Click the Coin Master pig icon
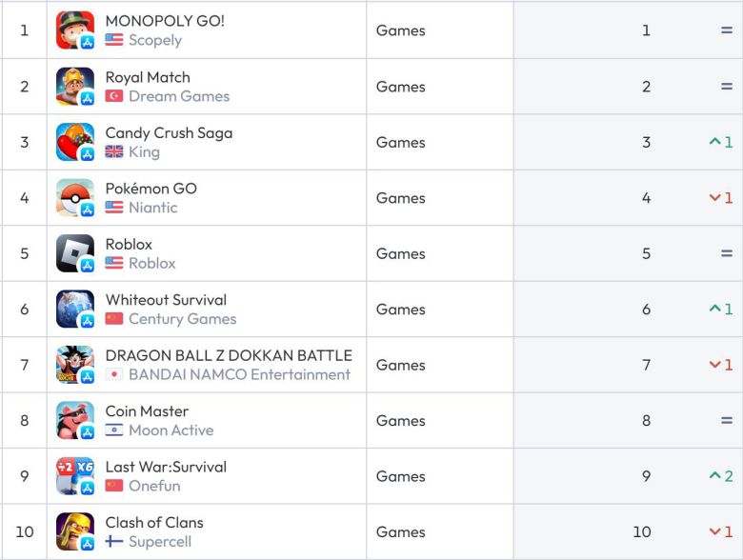Viewport: 743px width, 560px height. tap(75, 421)
